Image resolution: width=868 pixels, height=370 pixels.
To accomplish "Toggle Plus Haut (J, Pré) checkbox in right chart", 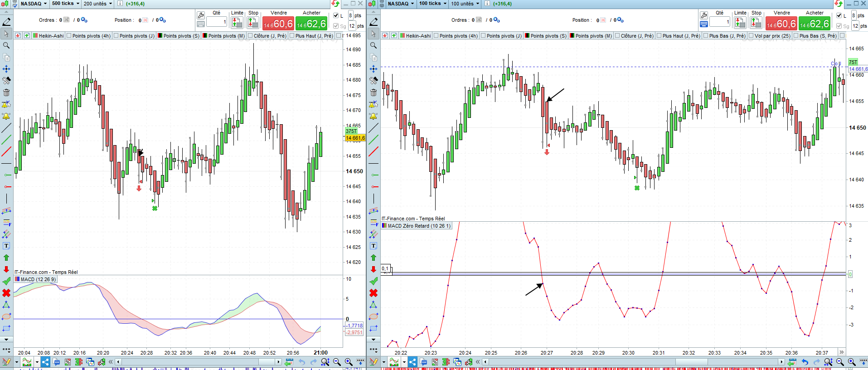I will [659, 36].
